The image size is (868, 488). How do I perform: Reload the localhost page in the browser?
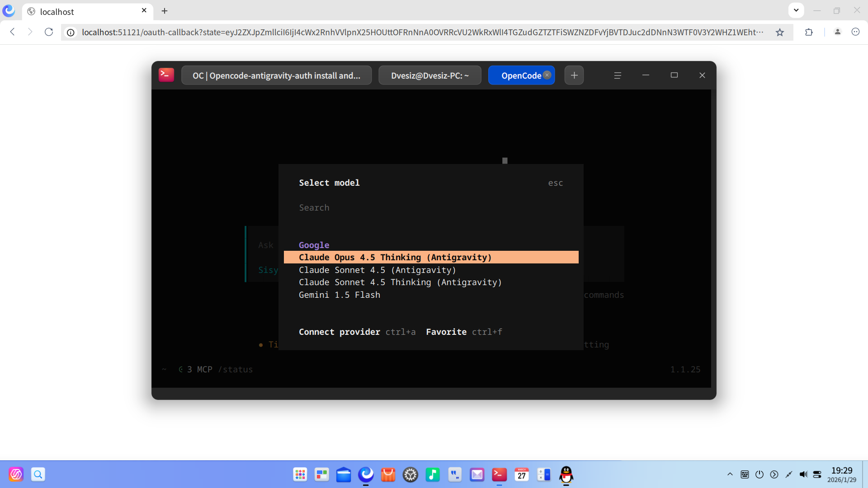49,32
